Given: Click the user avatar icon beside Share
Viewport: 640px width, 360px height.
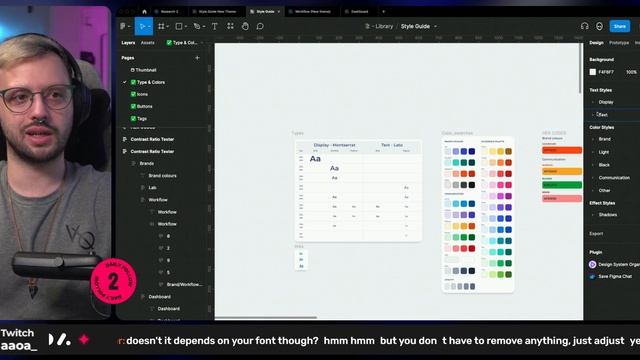Looking at the screenshot, I should tap(599, 26).
